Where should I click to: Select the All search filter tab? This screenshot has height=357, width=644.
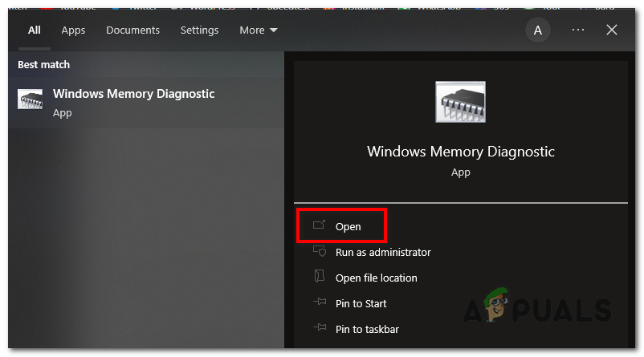(34, 30)
